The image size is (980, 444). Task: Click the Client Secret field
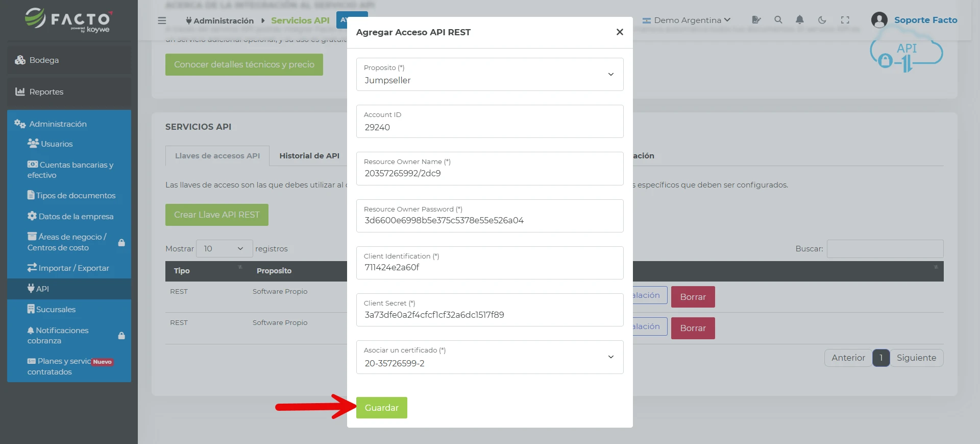(x=489, y=310)
